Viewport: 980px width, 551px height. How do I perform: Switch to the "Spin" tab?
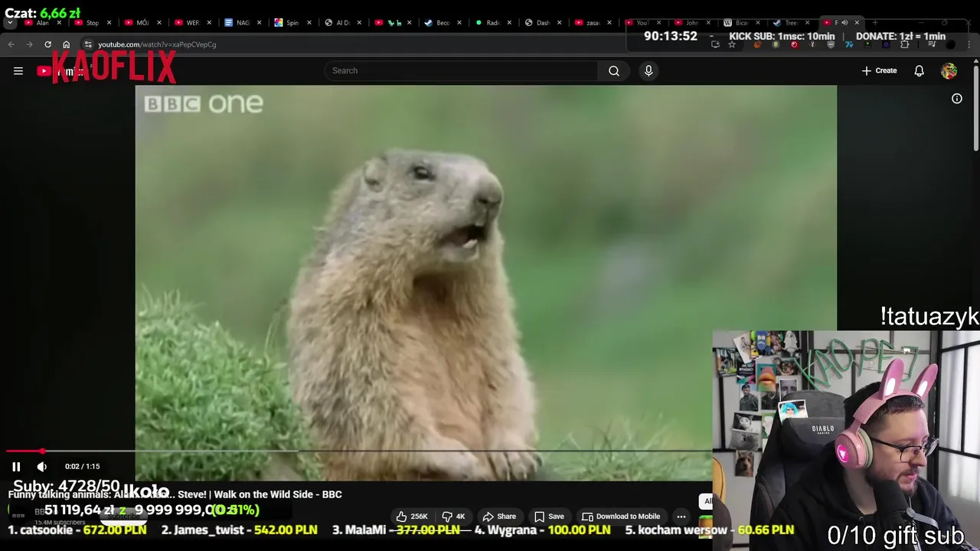coord(292,23)
